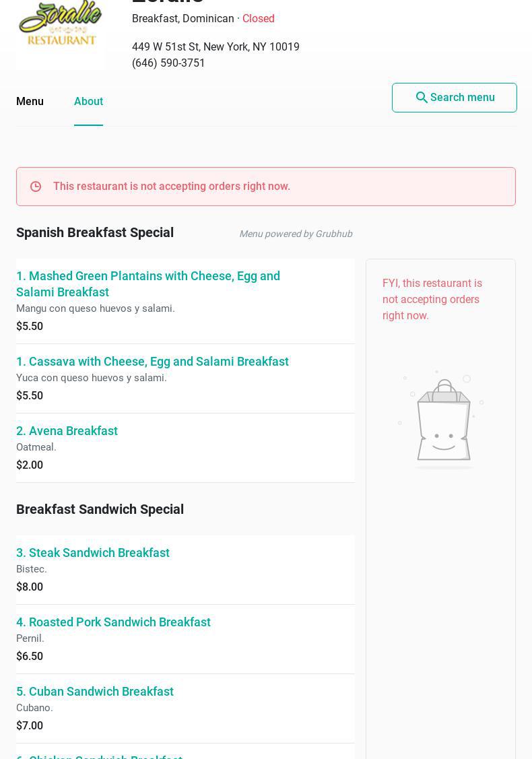Click the empty shopping bag illustration
Image resolution: width=532 pixels, height=759 pixels.
pos(442,420)
